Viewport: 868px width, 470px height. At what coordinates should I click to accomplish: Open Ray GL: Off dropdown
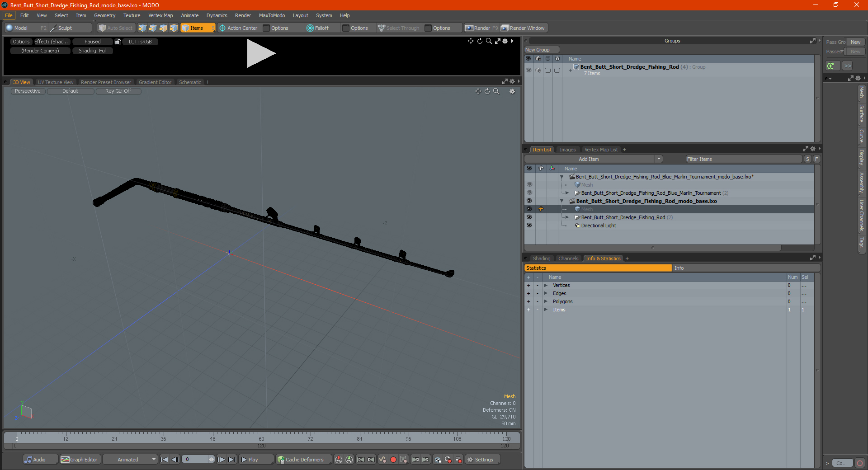click(x=118, y=91)
